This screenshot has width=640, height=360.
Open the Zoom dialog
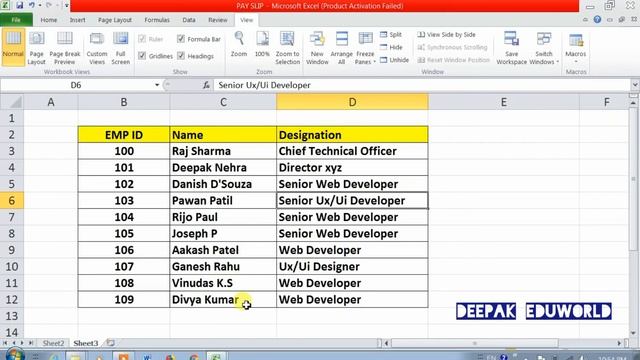[239, 44]
